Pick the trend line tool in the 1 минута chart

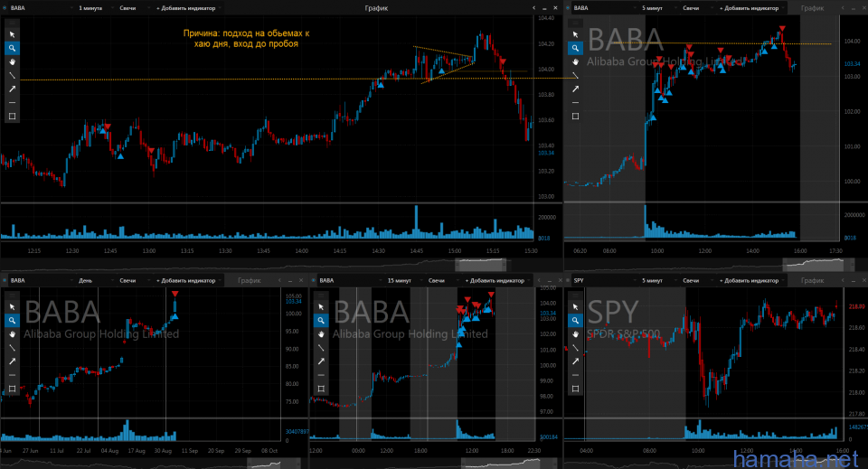(12, 75)
